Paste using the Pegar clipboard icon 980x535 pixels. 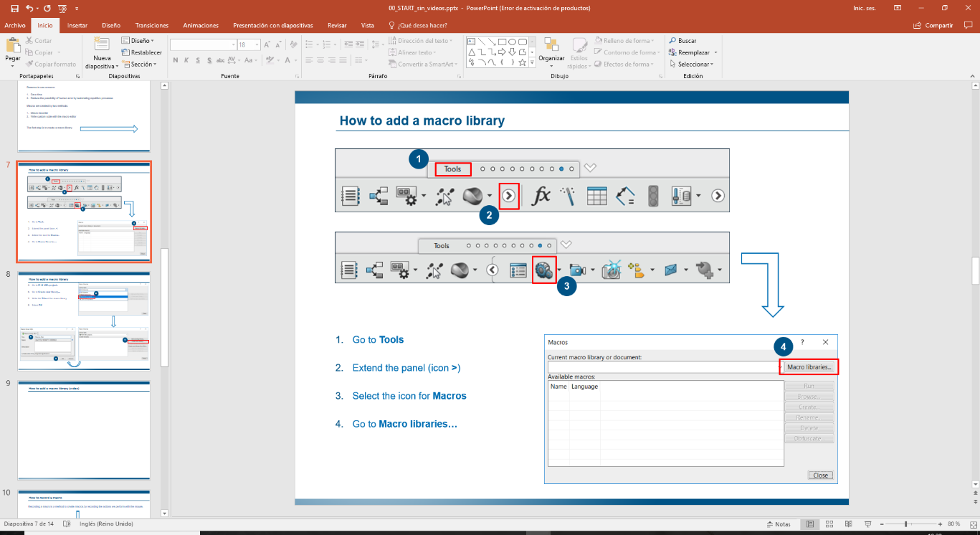[13, 47]
